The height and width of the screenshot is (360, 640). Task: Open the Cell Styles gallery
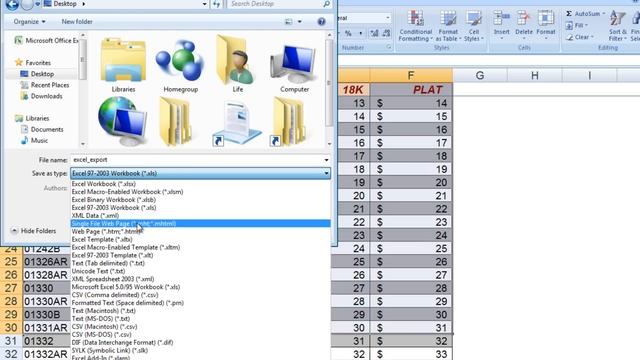click(x=473, y=26)
